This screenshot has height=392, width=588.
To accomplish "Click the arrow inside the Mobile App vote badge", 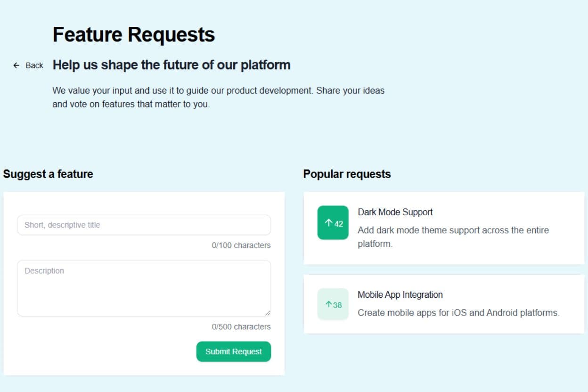I will (x=329, y=304).
